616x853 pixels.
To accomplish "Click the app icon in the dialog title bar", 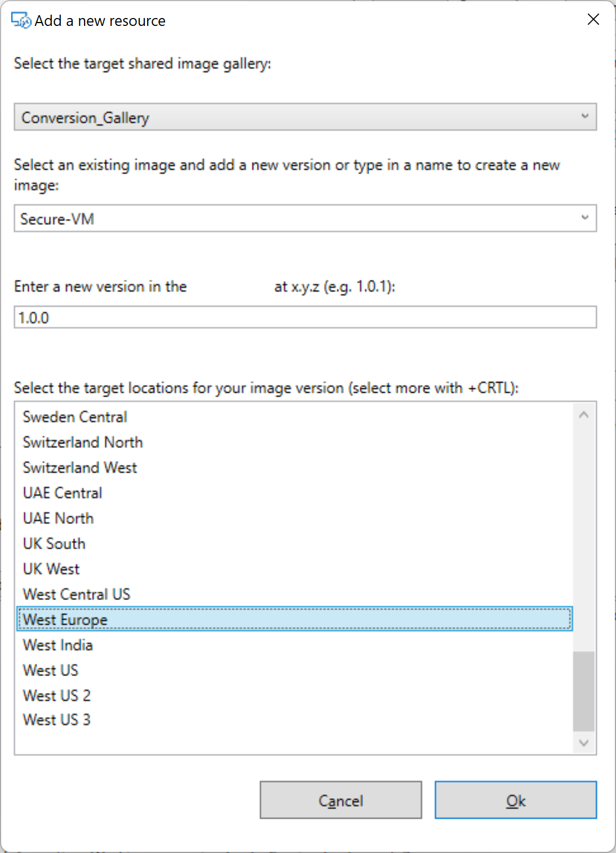I will (x=21, y=21).
